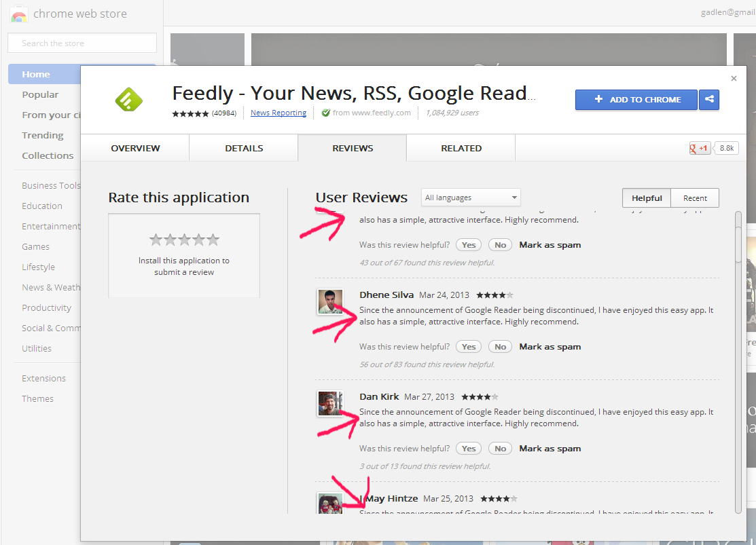Image resolution: width=756 pixels, height=545 pixels.
Task: Browse the Lifestyle category
Action: point(38,267)
